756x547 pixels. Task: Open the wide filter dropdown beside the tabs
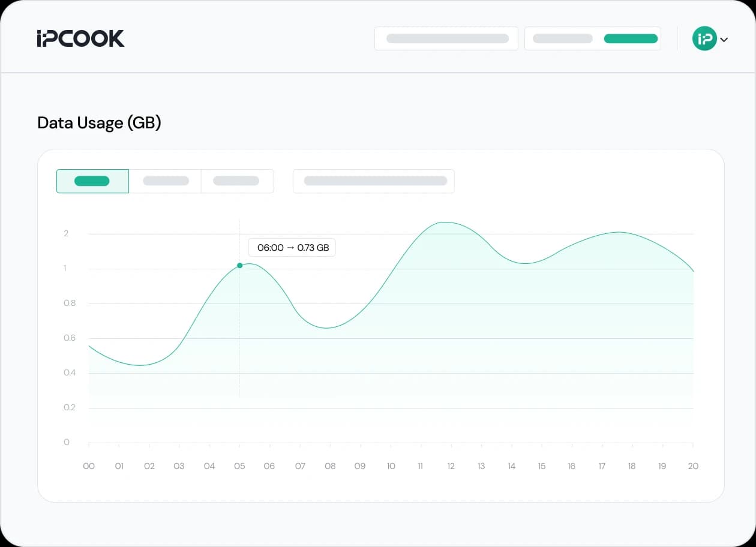point(373,181)
